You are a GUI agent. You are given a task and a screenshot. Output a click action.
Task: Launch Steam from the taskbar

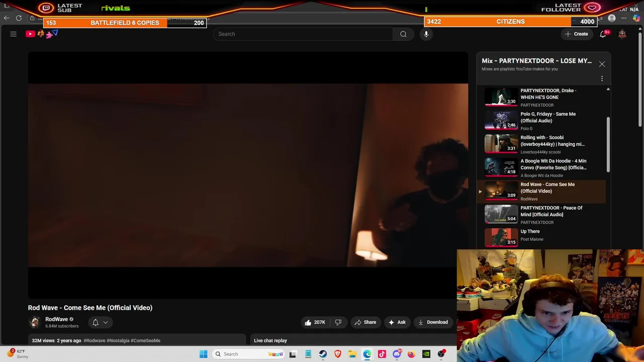[x=323, y=354]
